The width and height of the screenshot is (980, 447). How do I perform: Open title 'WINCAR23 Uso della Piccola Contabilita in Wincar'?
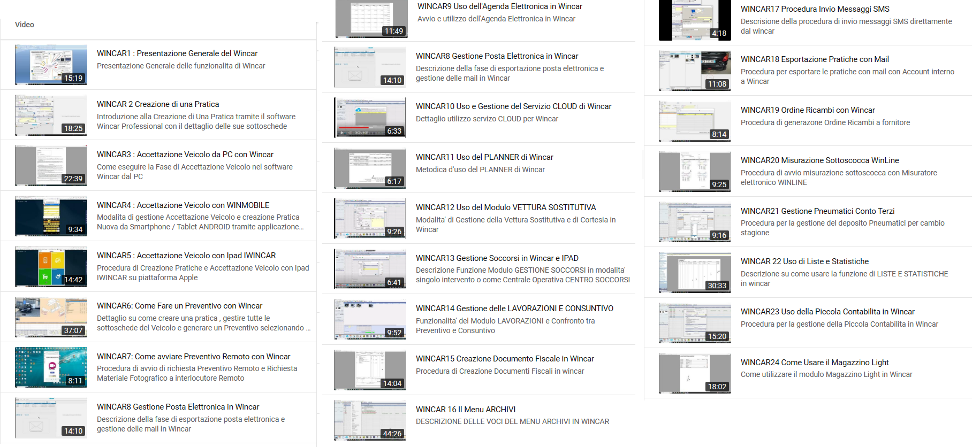coord(828,312)
